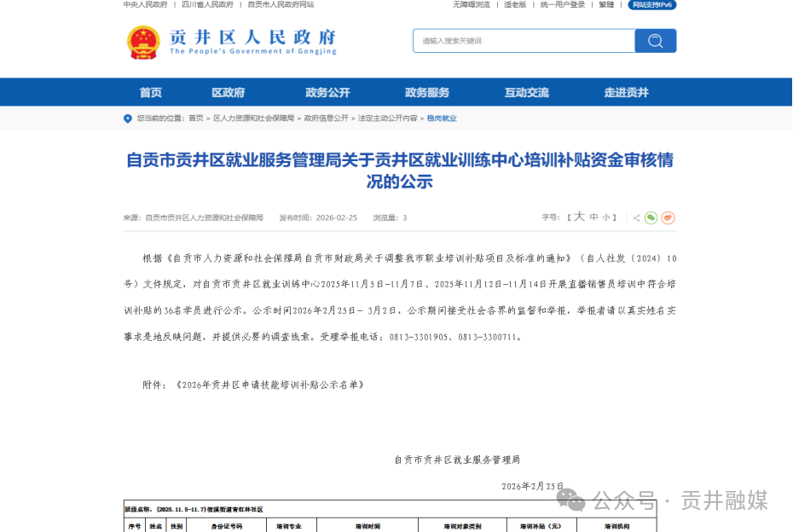This screenshot has height=532, width=793.
Task: Open the 互动交流 menu
Action: [x=526, y=92]
